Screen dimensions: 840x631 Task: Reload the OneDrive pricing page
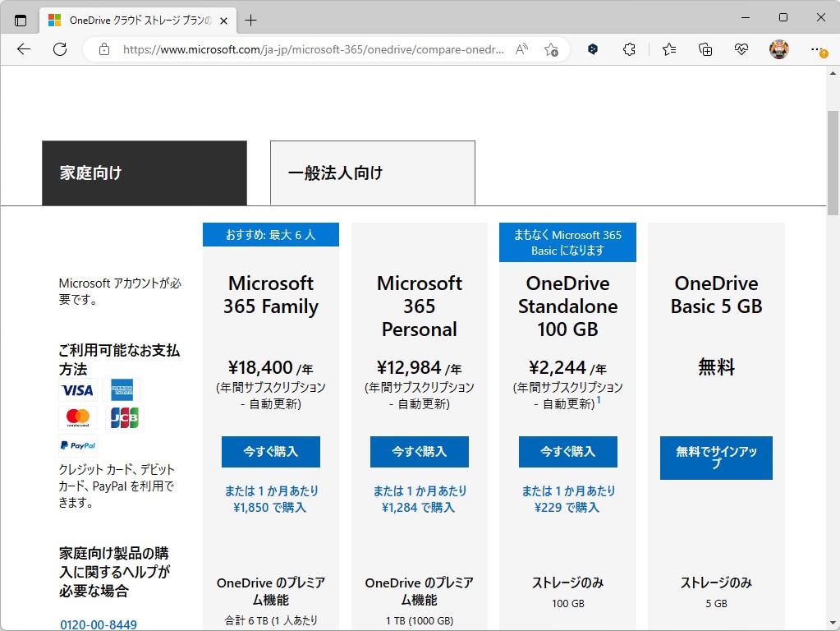click(59, 49)
